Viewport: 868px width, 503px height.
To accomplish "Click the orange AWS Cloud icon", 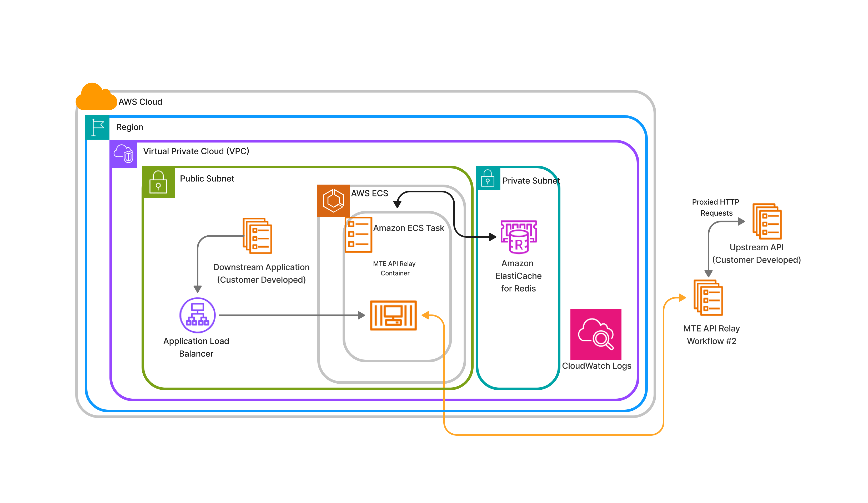I will [x=96, y=96].
